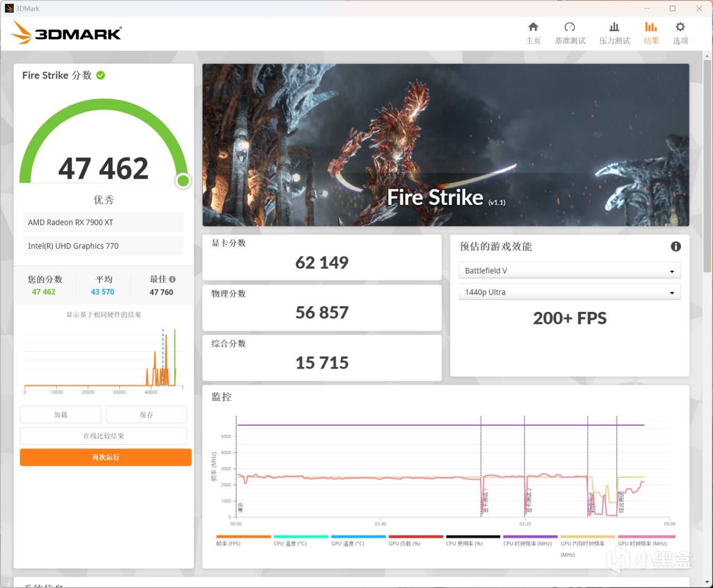The width and height of the screenshot is (713, 588).
Task: Click the Fire Strike banner image
Action: [x=446, y=145]
